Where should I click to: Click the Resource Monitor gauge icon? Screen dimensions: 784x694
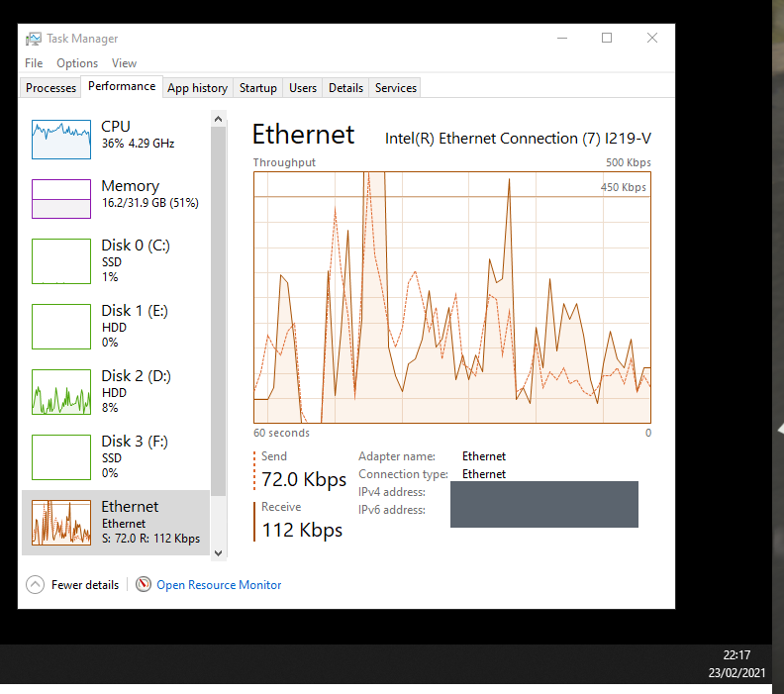(x=144, y=584)
